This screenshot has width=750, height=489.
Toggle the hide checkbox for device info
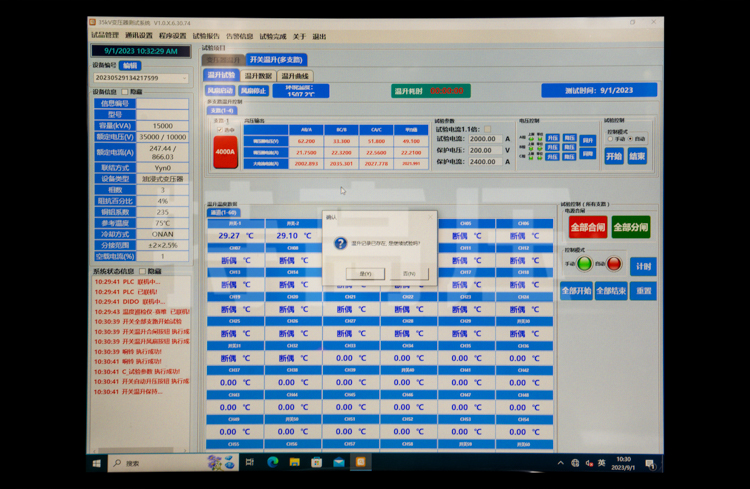(127, 91)
